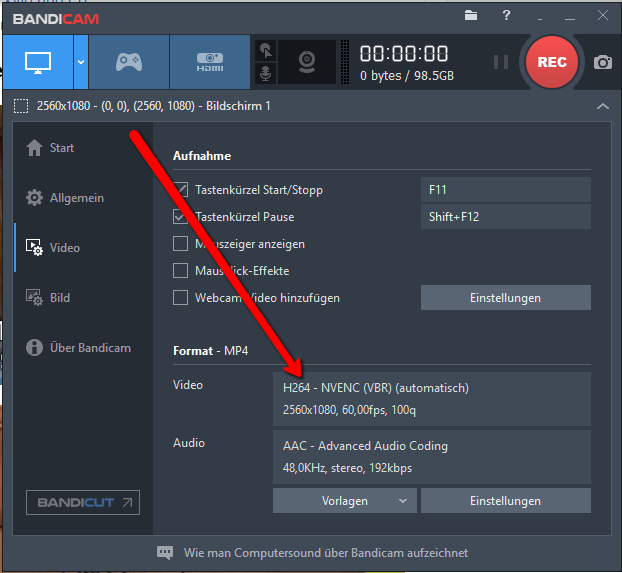622x573 pixels.
Task: Switch to HDMI device recording mode
Action: pos(209,62)
